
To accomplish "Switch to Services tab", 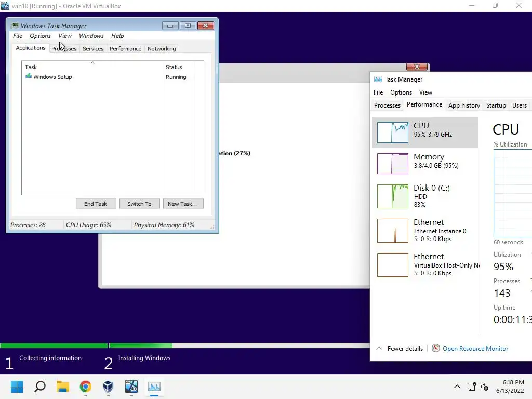I will point(93,49).
